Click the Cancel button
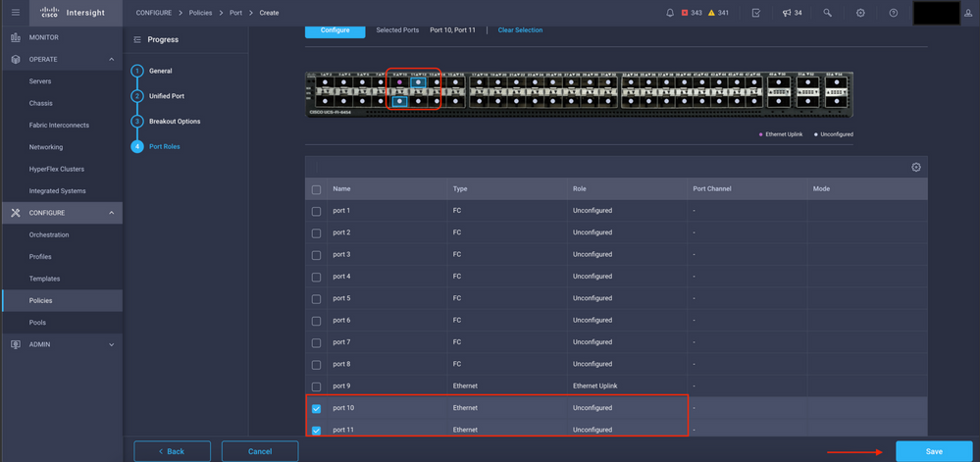This screenshot has height=462, width=980. point(260,451)
